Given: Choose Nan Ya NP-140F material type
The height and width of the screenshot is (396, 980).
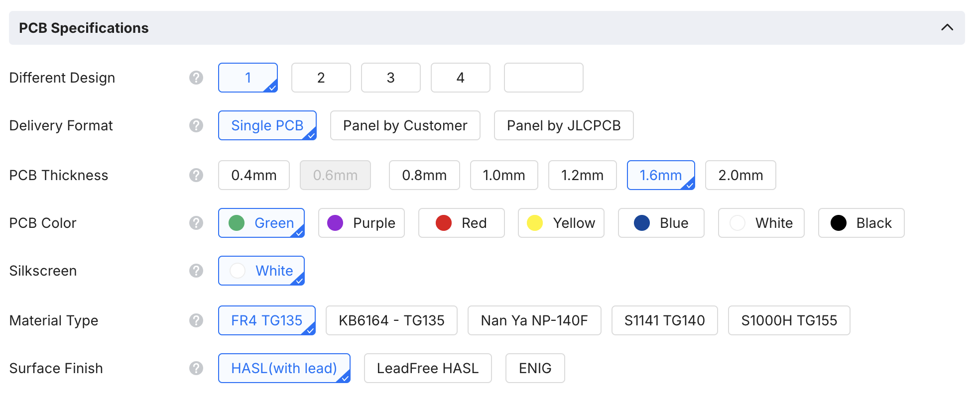Looking at the screenshot, I should tap(534, 320).
